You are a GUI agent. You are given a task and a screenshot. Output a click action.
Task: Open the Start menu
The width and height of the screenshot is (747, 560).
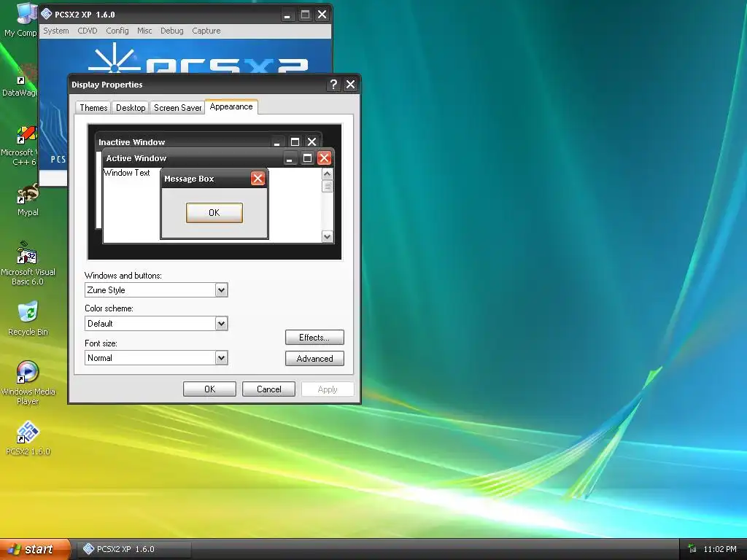(x=34, y=549)
